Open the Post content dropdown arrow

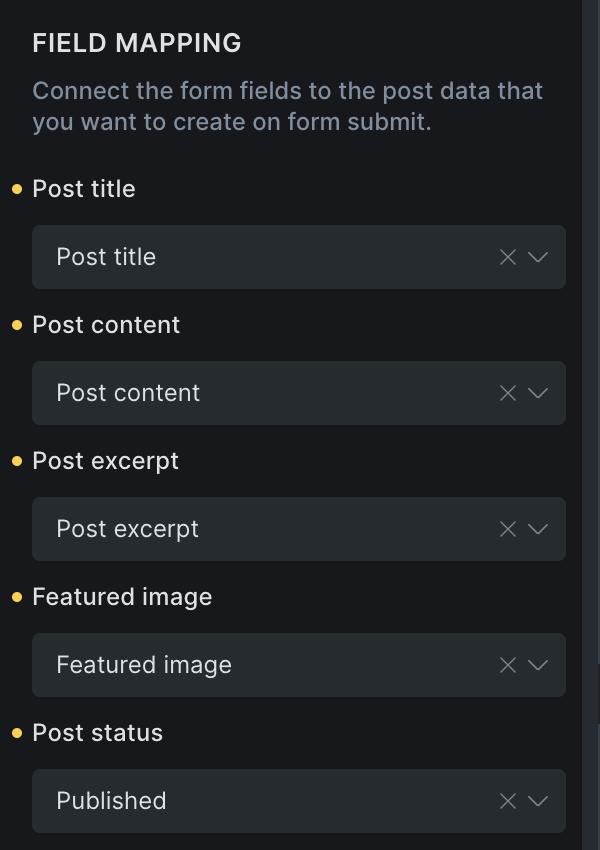click(538, 393)
